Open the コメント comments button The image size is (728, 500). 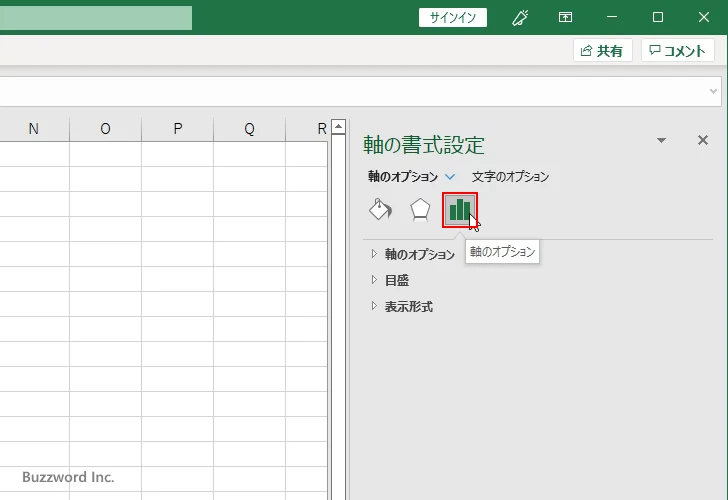pyautogui.click(x=677, y=51)
